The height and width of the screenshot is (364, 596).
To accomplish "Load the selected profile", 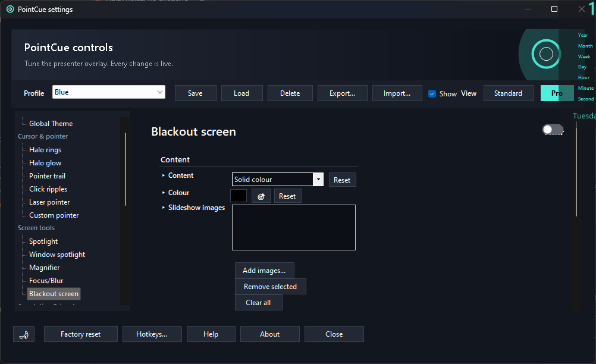I will (241, 93).
